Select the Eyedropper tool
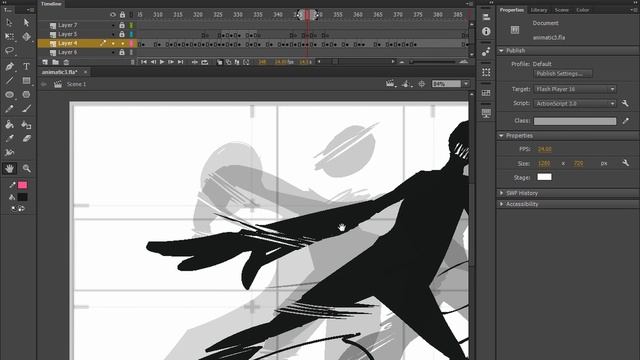 [9, 139]
